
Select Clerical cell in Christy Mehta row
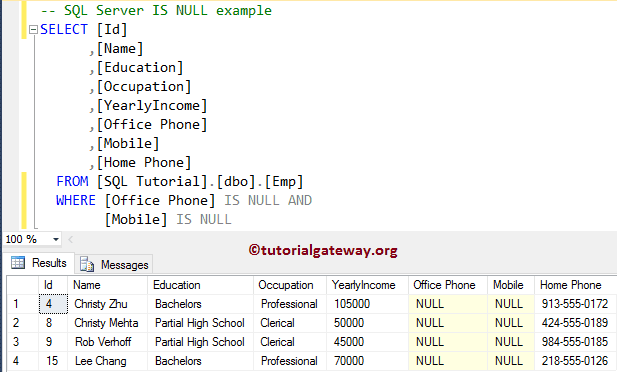pos(290,323)
